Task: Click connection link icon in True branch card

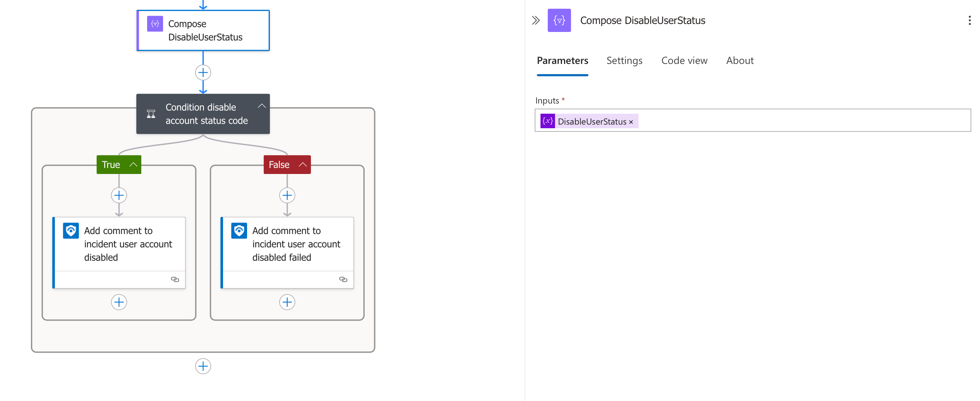Action: tap(175, 279)
